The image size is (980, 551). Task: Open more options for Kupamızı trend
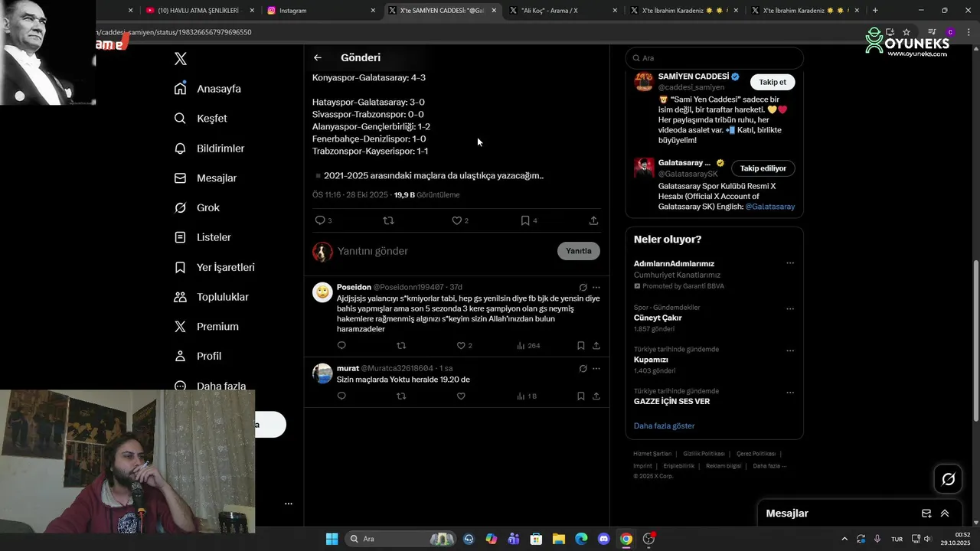point(790,351)
